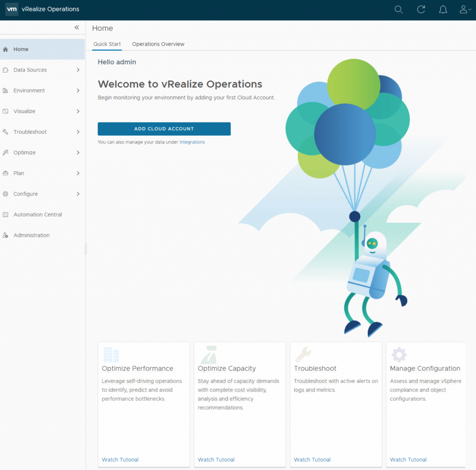Click the VMware vm logo icon
Viewport: 476px width, 470px height.
[12, 9]
